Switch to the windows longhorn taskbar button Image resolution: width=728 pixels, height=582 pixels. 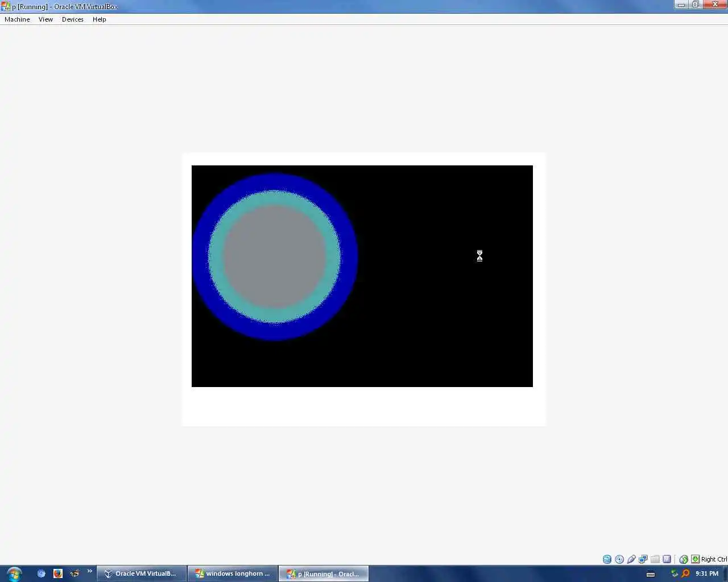233,573
